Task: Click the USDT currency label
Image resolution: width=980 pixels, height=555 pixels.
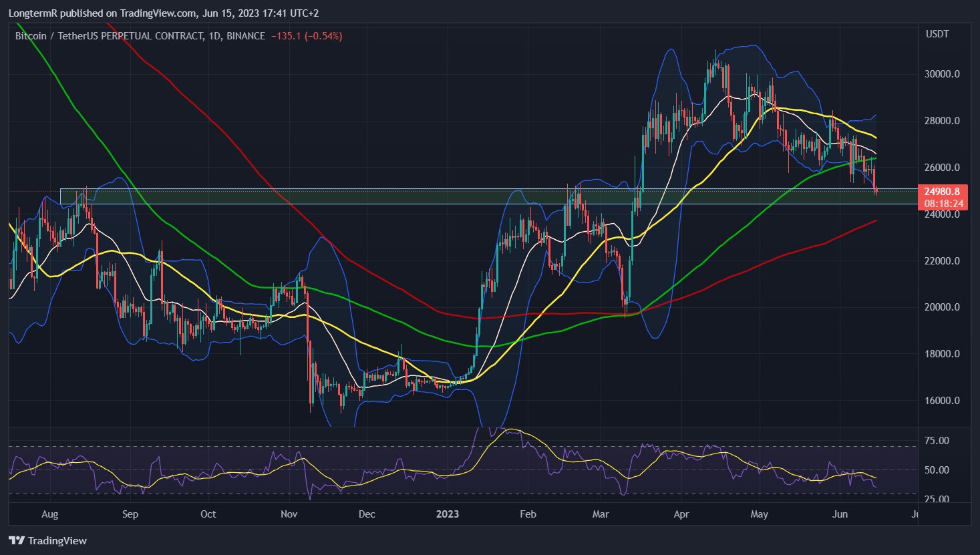Action: 937,34
